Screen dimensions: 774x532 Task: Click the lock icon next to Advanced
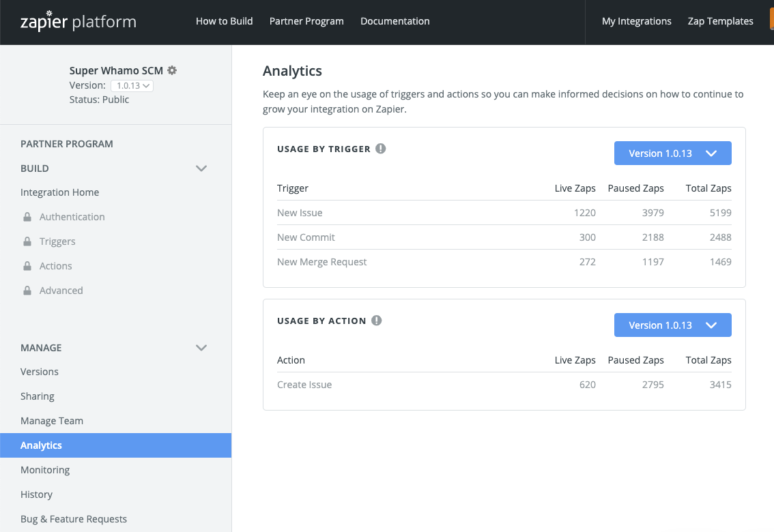(x=27, y=291)
